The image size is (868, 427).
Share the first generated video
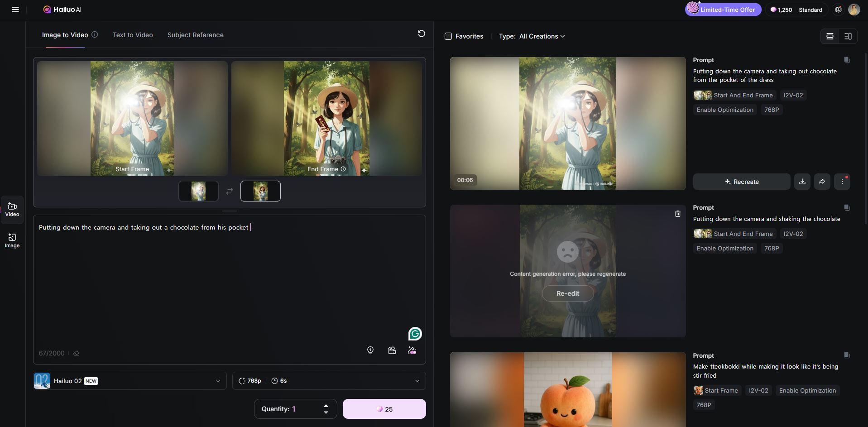tap(822, 182)
